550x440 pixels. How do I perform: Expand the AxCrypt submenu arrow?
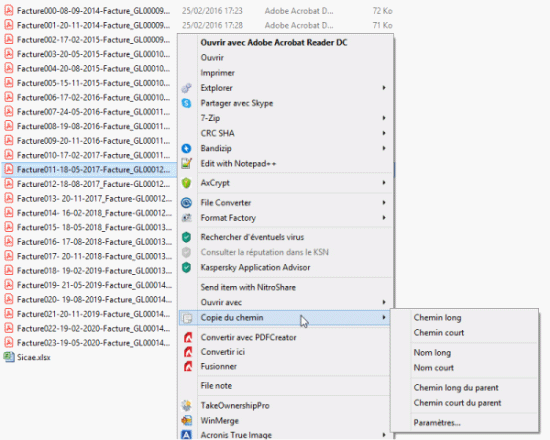(x=384, y=182)
